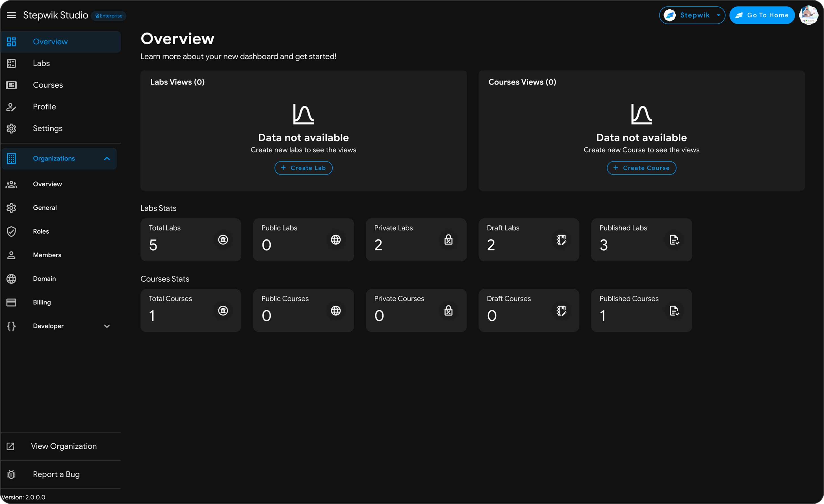Click Report a Bug link
This screenshot has height=504, width=824.
click(x=60, y=474)
